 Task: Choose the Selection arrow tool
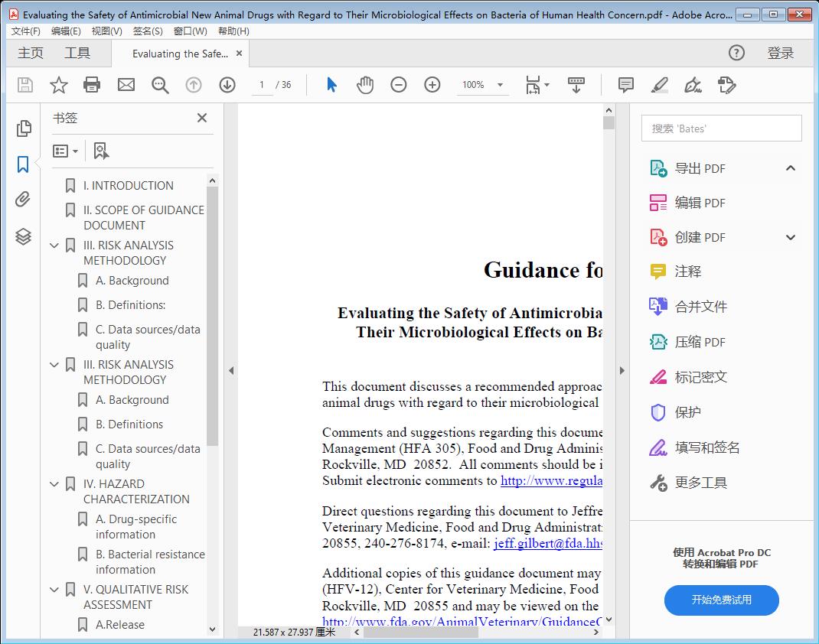[x=331, y=85]
